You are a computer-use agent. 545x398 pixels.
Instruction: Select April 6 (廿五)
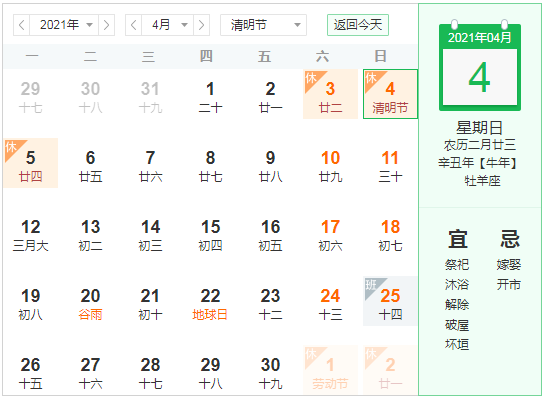click(x=90, y=163)
